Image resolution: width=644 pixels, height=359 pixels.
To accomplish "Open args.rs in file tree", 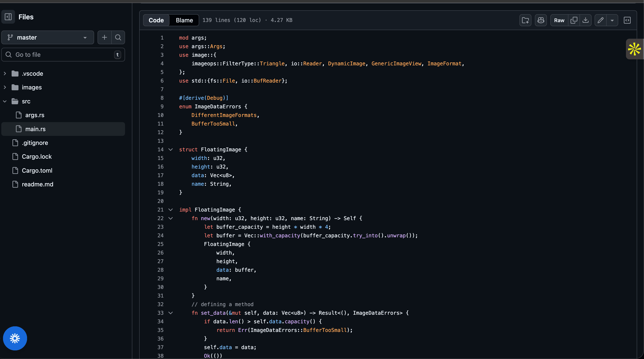I will click(35, 115).
